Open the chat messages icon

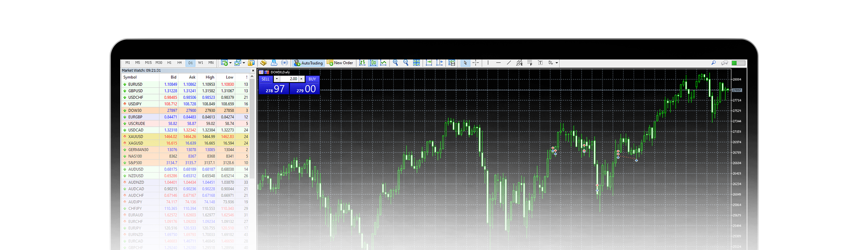724,63
